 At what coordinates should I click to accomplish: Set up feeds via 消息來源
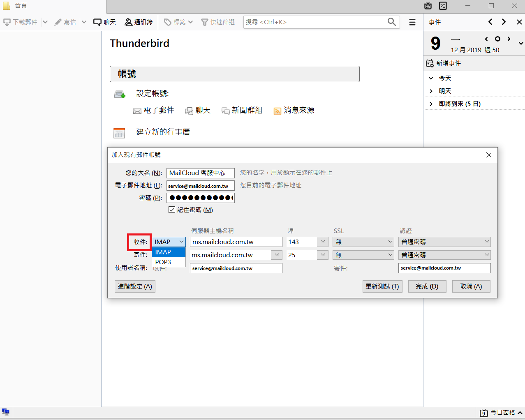point(294,111)
